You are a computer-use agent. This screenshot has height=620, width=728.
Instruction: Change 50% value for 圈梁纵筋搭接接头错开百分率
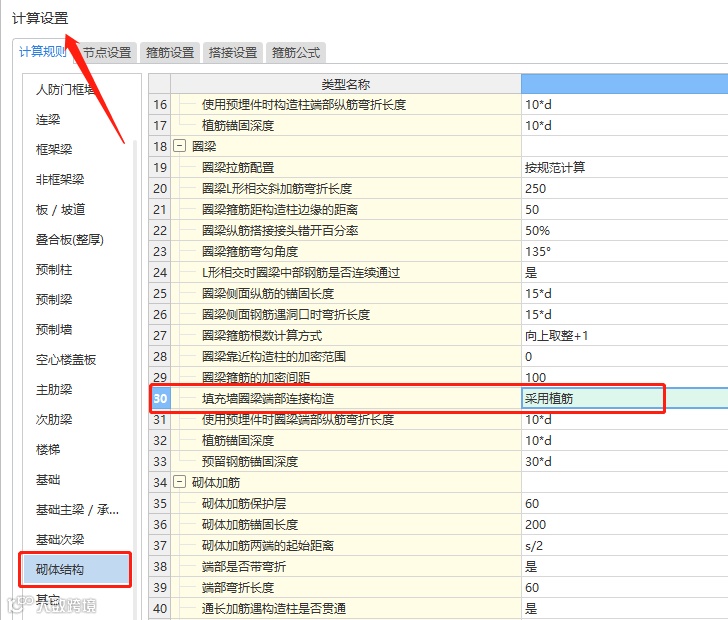coord(624,230)
